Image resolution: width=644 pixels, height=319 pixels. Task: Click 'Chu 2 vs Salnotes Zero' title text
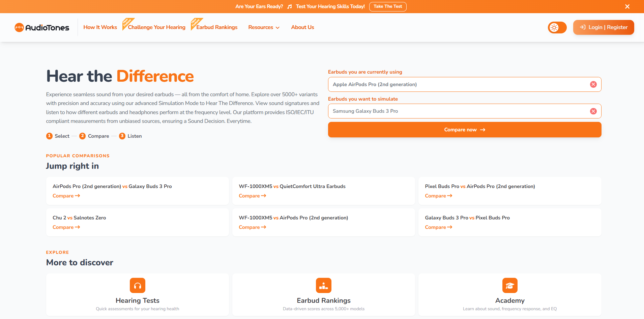(79, 218)
